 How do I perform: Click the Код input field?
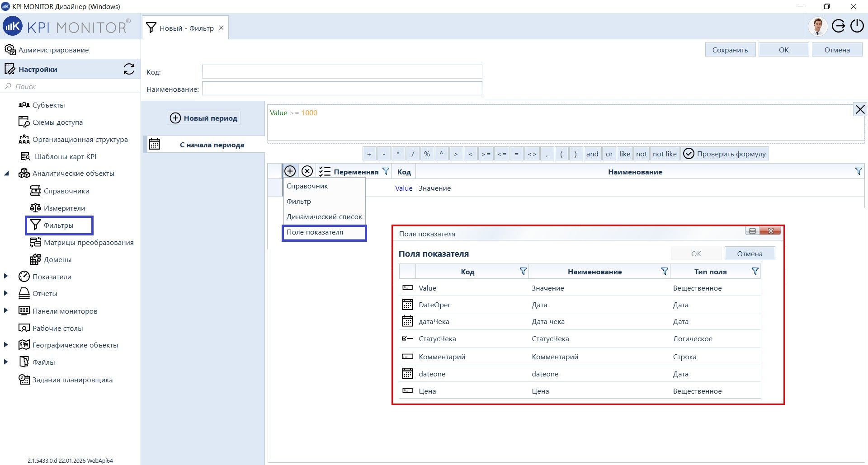pyautogui.click(x=342, y=71)
